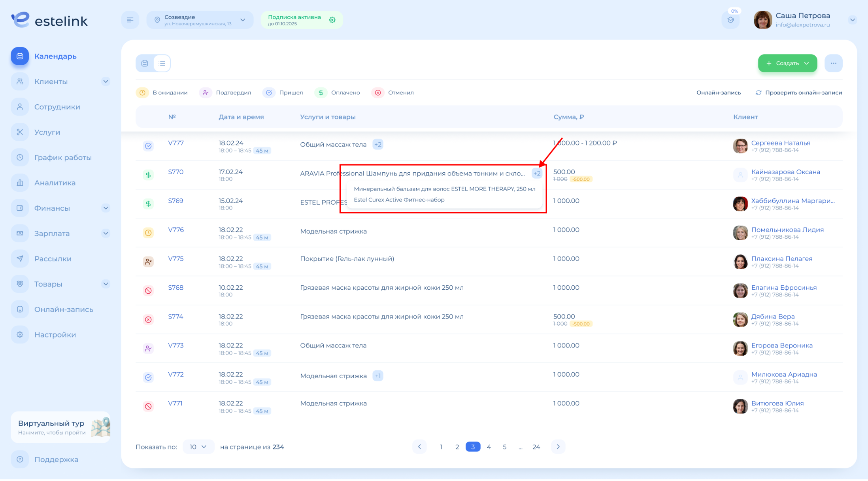The height and width of the screenshot is (481, 868).
Task: Open education cap icon showing 0%
Action: click(730, 20)
